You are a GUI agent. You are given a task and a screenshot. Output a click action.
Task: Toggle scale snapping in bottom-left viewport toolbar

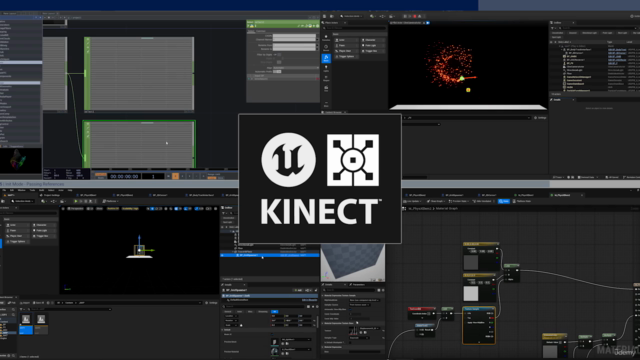click(198, 209)
